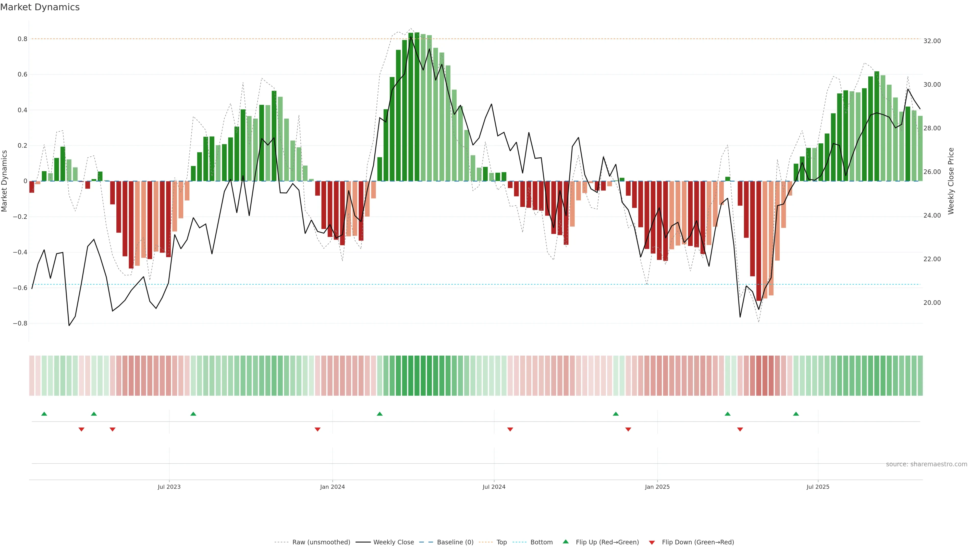980x551 pixels.
Task: Click the red Flip Down legend triangle
Action: coord(652,542)
